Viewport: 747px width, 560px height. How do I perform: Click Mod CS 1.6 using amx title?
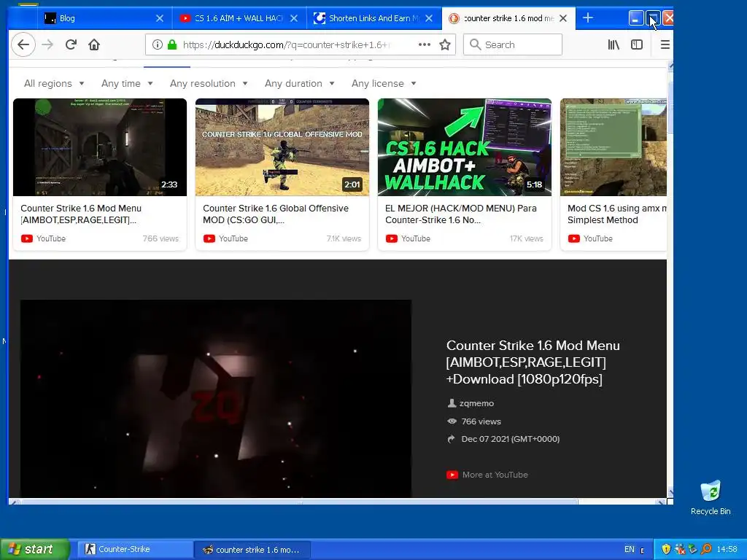pos(616,214)
